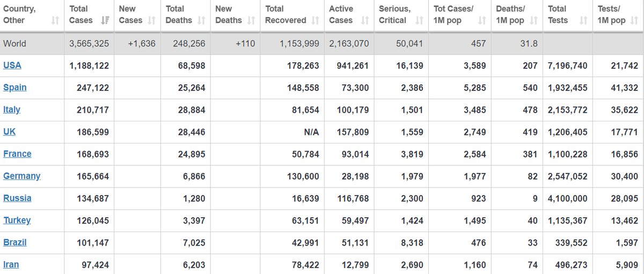Select Spain tests per million 41,332
Image resolution: width=644 pixels, height=274 pixels.
625,88
